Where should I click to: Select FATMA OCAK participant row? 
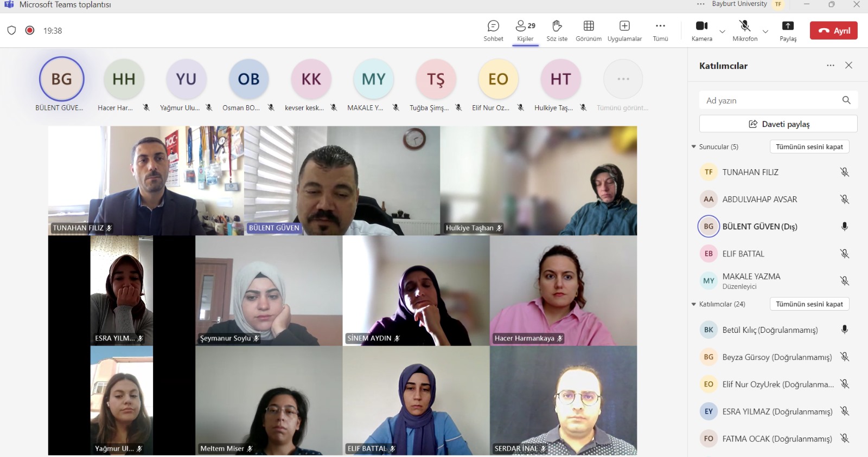[774, 438]
